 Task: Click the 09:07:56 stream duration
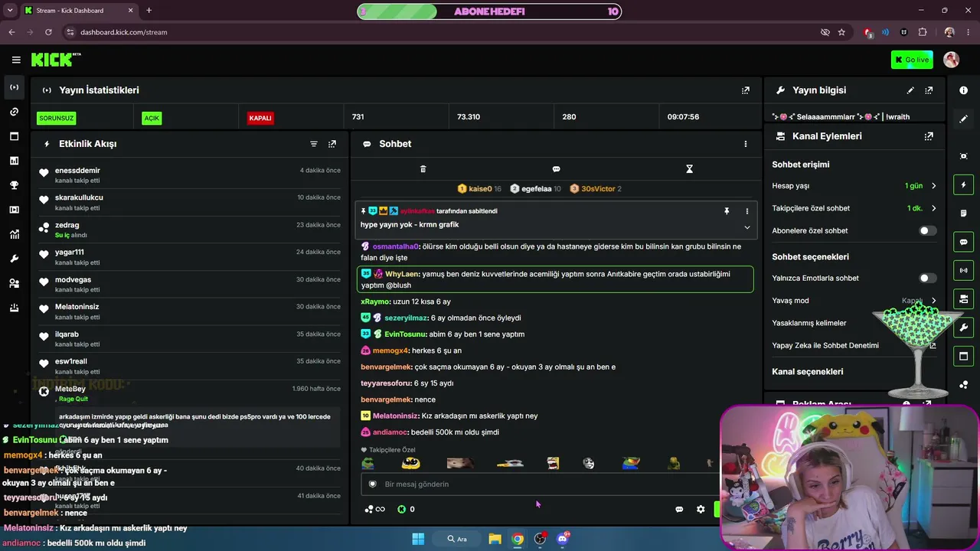click(x=683, y=117)
